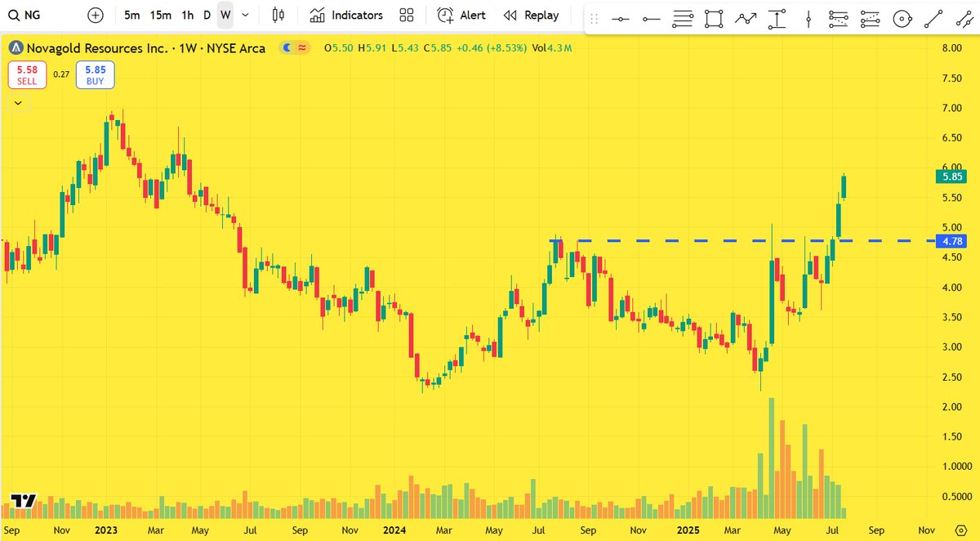The image size is (980, 541).
Task: Click the 2023 label on time axis
Action: click(105, 530)
